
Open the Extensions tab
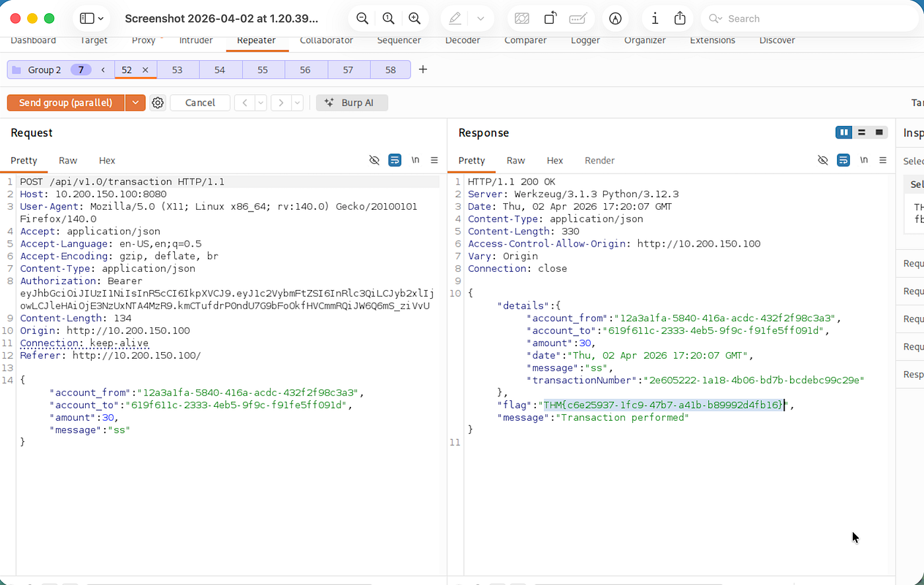click(712, 40)
